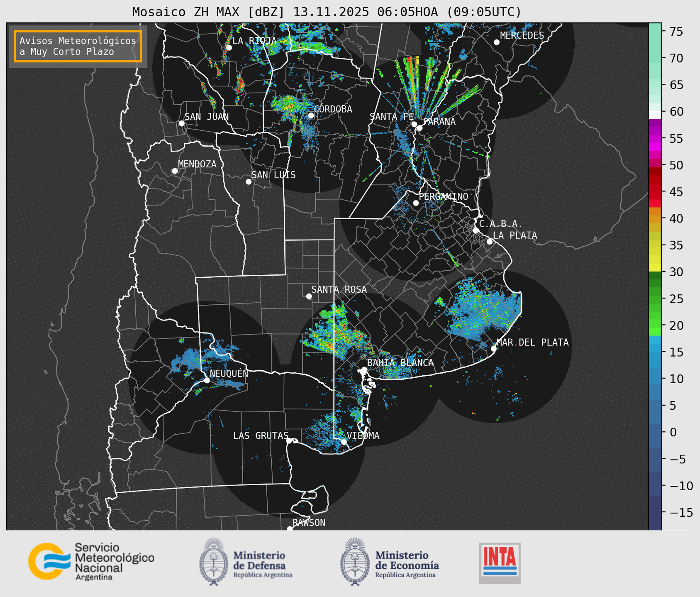Select the SANTA FE map label
700x597 pixels.
tap(392, 117)
